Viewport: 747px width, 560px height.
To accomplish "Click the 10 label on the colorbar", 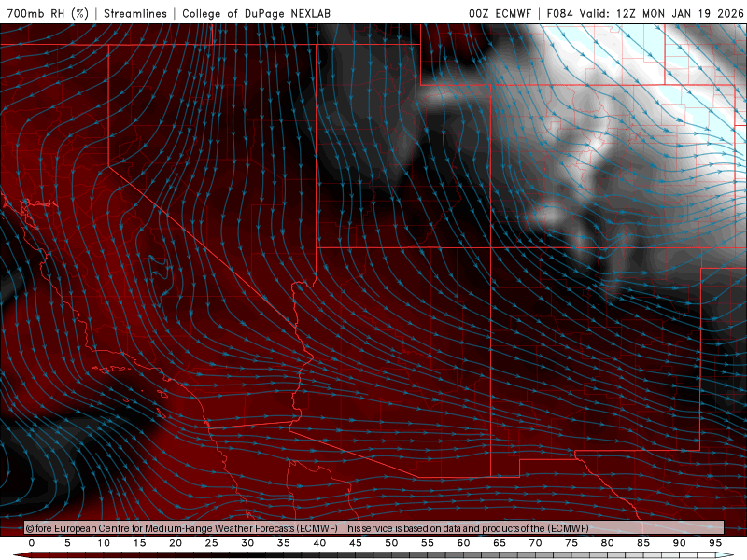I will [104, 543].
